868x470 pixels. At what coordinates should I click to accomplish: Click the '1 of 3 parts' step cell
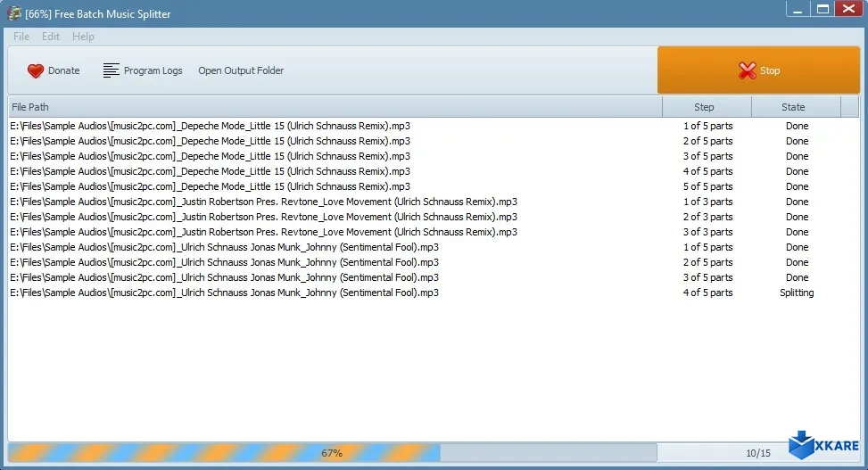(x=707, y=202)
